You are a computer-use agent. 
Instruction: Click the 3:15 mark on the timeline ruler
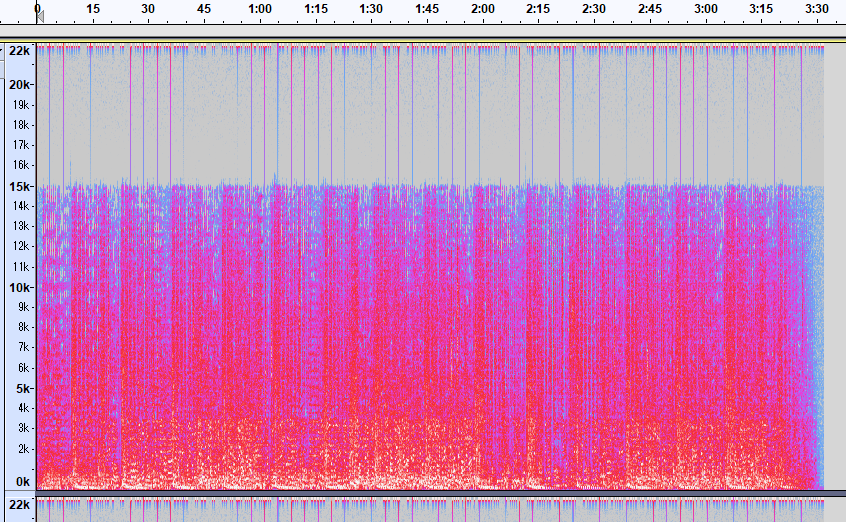point(761,9)
